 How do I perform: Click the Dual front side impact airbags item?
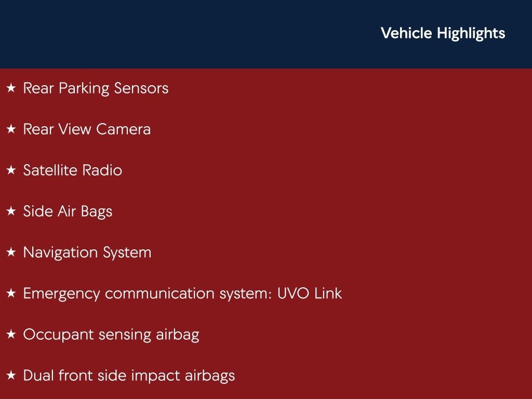(129, 376)
